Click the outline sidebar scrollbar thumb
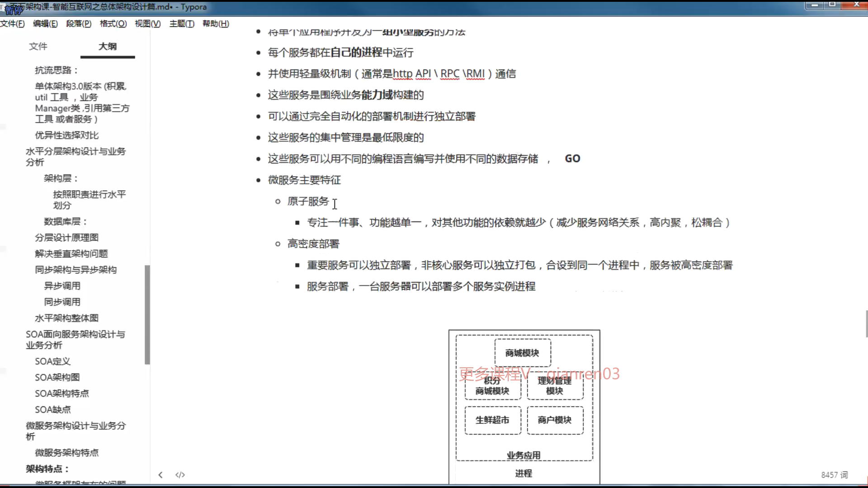The width and height of the screenshot is (868, 488). pos(147,314)
